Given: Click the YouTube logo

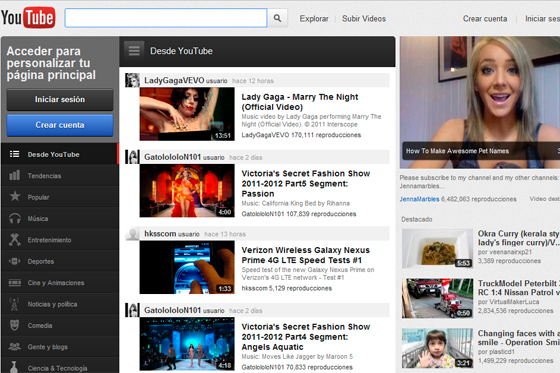Looking at the screenshot, I should pos(28,17).
